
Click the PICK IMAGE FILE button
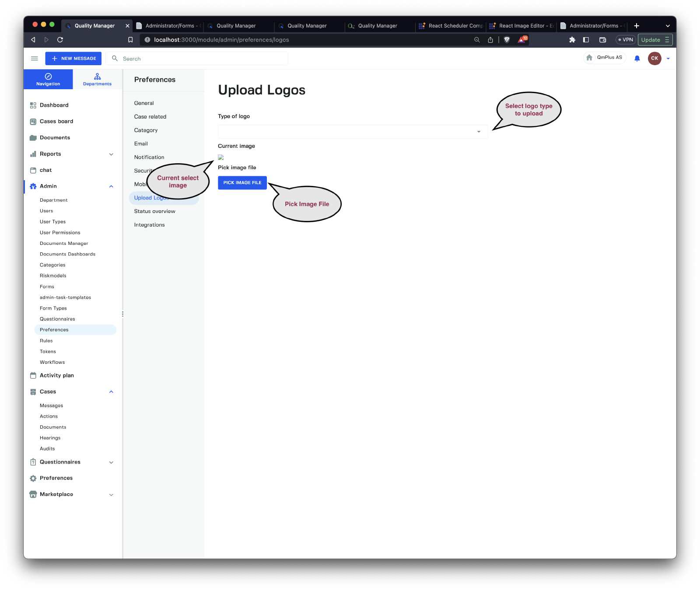(242, 183)
